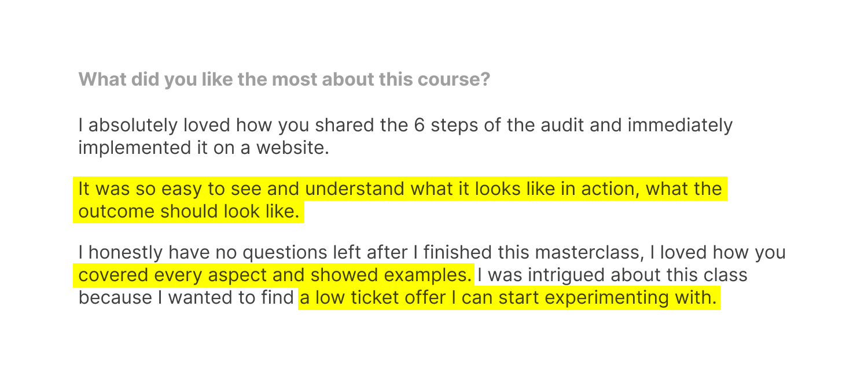This screenshot has height=376, width=868.
Task: Click the unhighlighted phrase "because I wanted to find"
Action: click(x=186, y=298)
